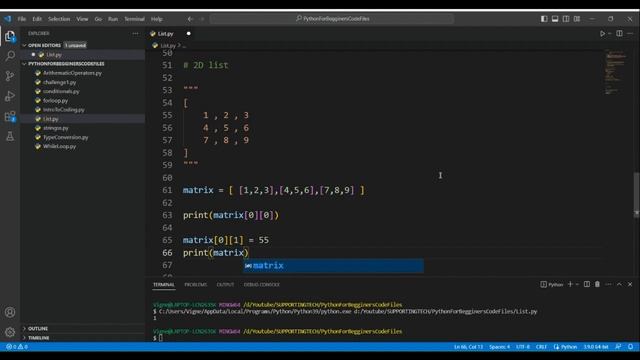640x360 pixels.
Task: Open TypeConversion.py in the explorer
Action: (x=65, y=137)
